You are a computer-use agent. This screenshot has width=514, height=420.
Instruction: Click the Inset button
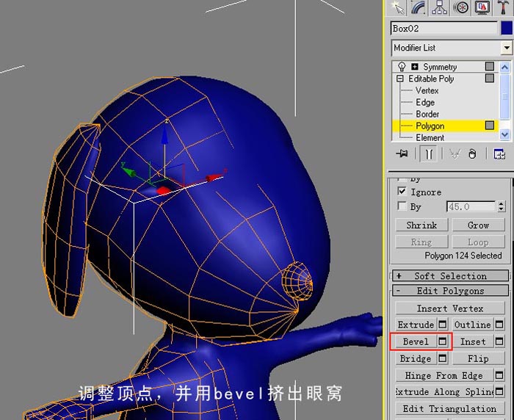pos(472,341)
